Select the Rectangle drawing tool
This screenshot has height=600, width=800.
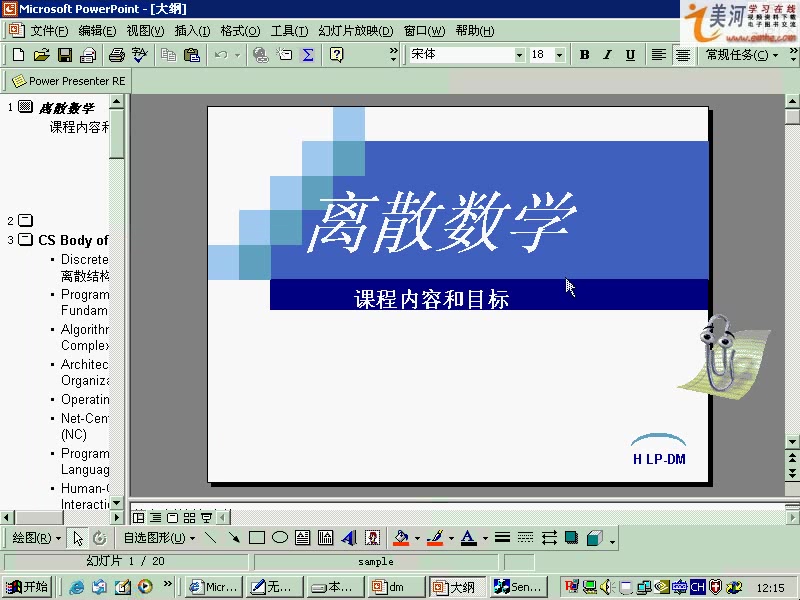(257, 537)
